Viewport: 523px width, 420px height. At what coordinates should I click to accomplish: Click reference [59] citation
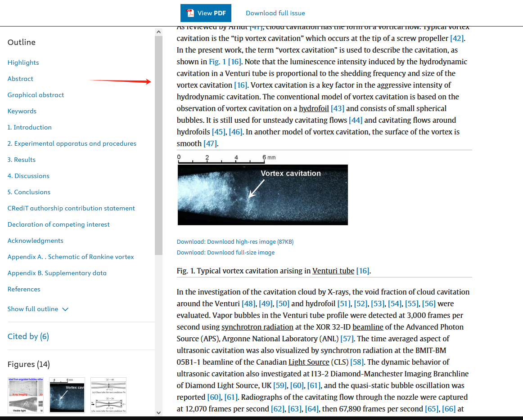click(x=280, y=385)
